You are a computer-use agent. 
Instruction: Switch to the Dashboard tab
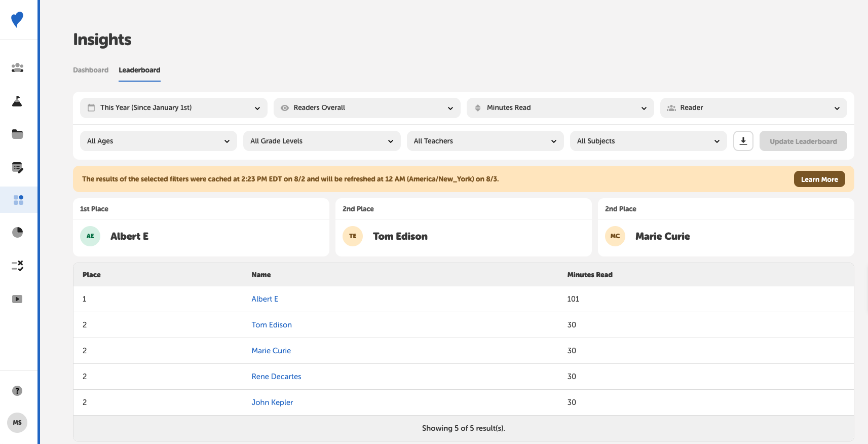(x=91, y=70)
